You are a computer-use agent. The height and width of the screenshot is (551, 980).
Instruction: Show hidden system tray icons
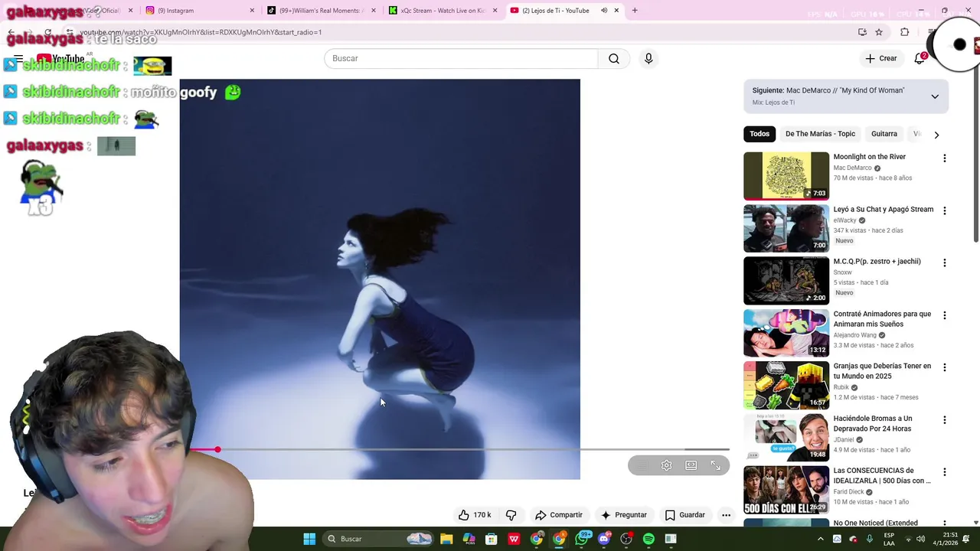821,539
